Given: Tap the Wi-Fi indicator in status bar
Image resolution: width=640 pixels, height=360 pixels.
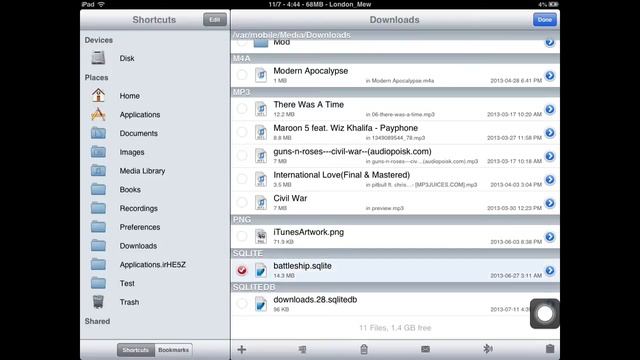Looking at the screenshot, I should point(101,4).
